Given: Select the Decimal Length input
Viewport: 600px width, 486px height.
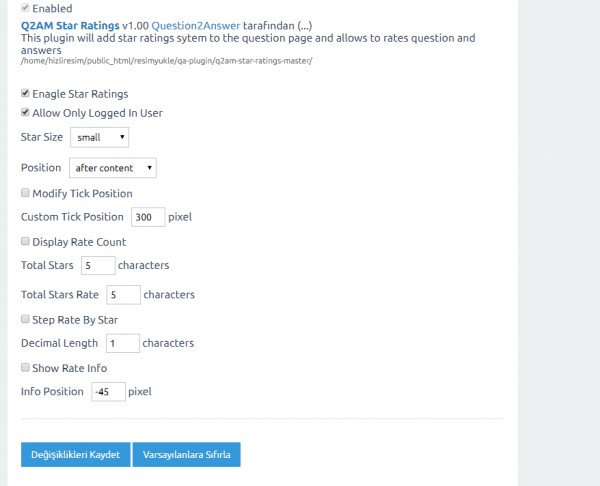Looking at the screenshot, I should tap(123, 343).
